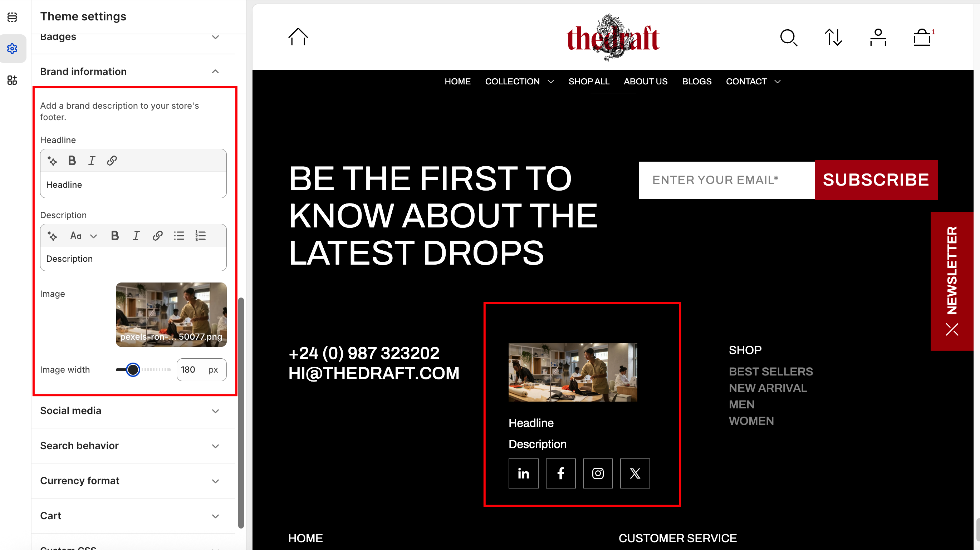Click thedraft dragon logo
The height and width of the screenshot is (550, 980).
click(613, 38)
